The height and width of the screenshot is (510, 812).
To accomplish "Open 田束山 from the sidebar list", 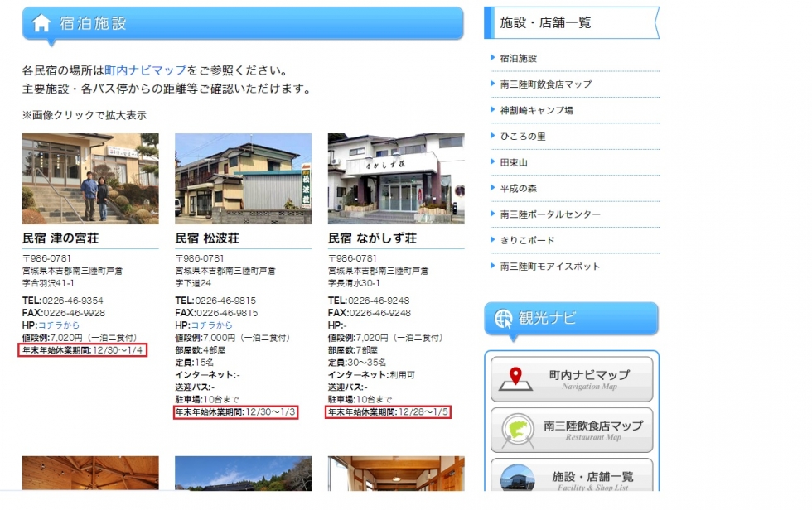I will point(514,162).
